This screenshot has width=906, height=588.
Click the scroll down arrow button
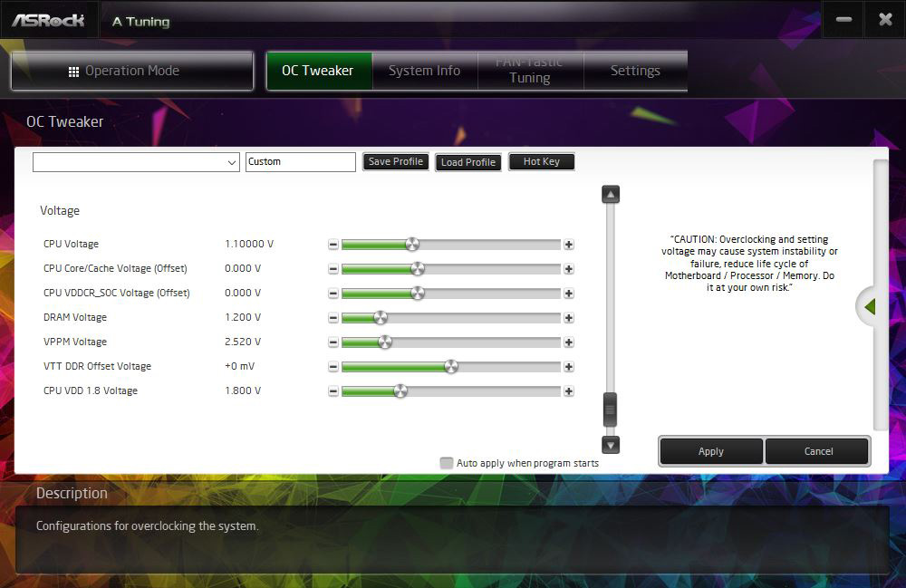click(610, 445)
